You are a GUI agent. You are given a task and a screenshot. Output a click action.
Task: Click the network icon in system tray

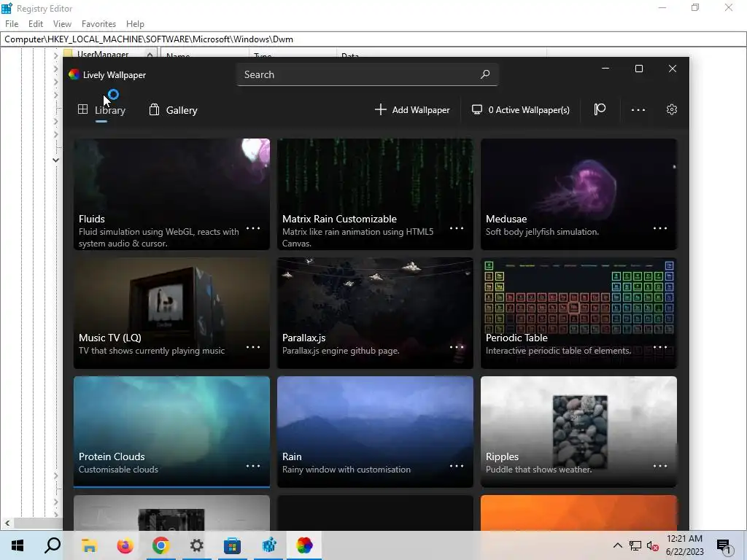click(635, 545)
